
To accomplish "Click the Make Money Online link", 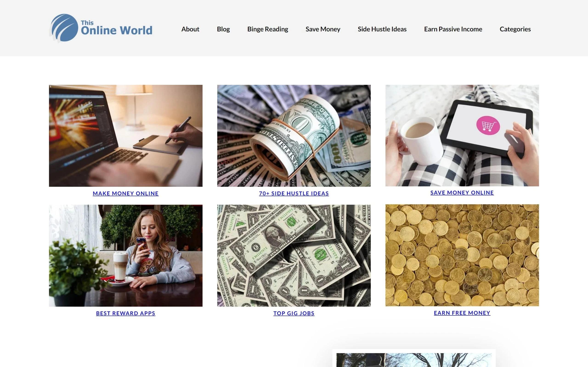I will 126,193.
